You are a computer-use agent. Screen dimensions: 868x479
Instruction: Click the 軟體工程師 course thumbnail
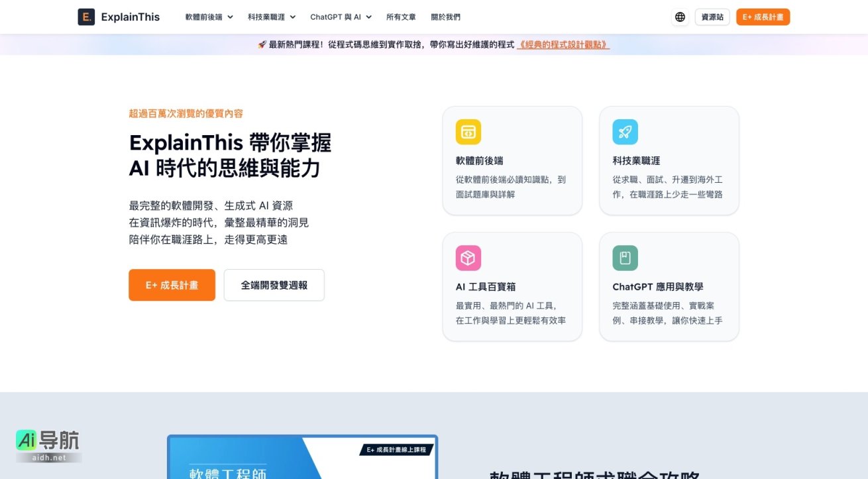302,457
